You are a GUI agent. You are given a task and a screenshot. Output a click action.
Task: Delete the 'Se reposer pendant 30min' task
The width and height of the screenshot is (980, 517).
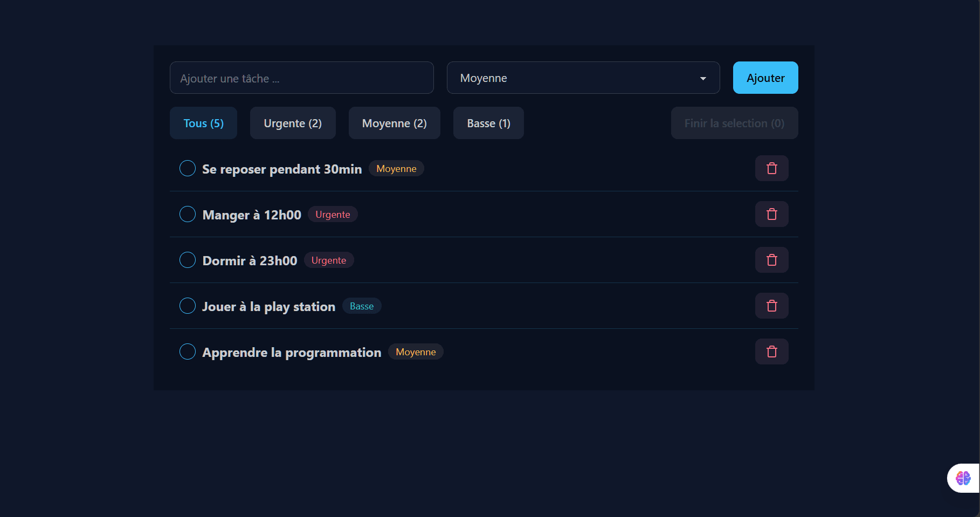tap(771, 168)
